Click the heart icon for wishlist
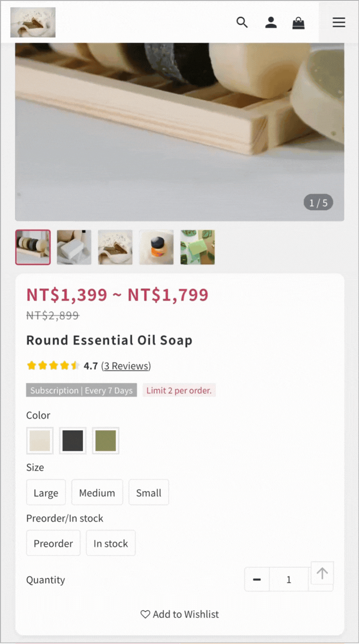Screen dimensions: 359x644 coord(145,614)
